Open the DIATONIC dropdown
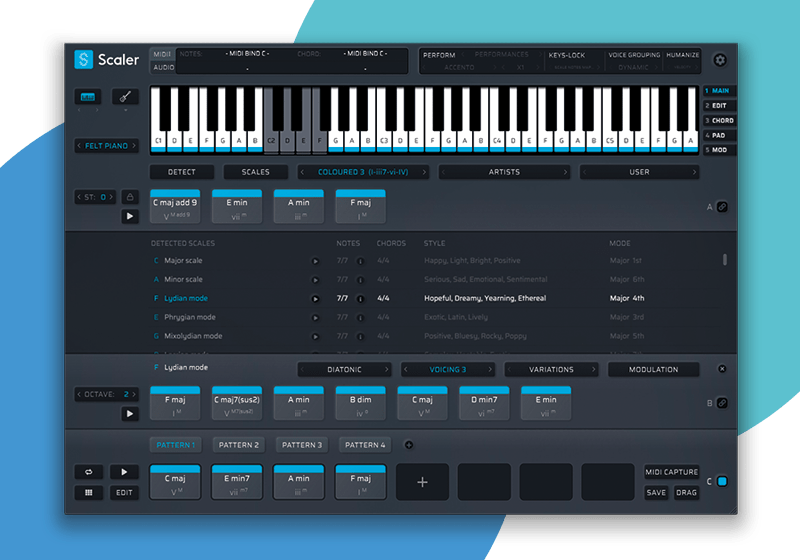Image resolution: width=800 pixels, height=560 pixels. pyautogui.click(x=344, y=369)
